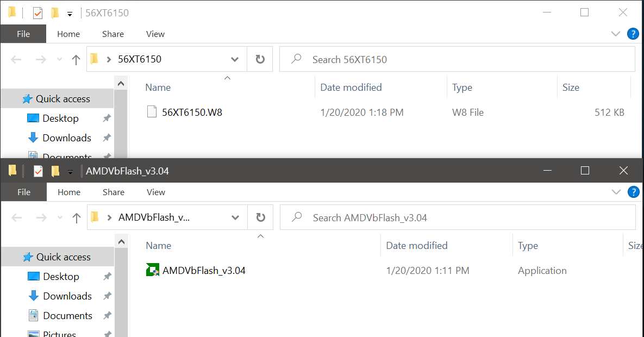Click the 56XT6150 breadcrumb in address bar

click(x=140, y=59)
